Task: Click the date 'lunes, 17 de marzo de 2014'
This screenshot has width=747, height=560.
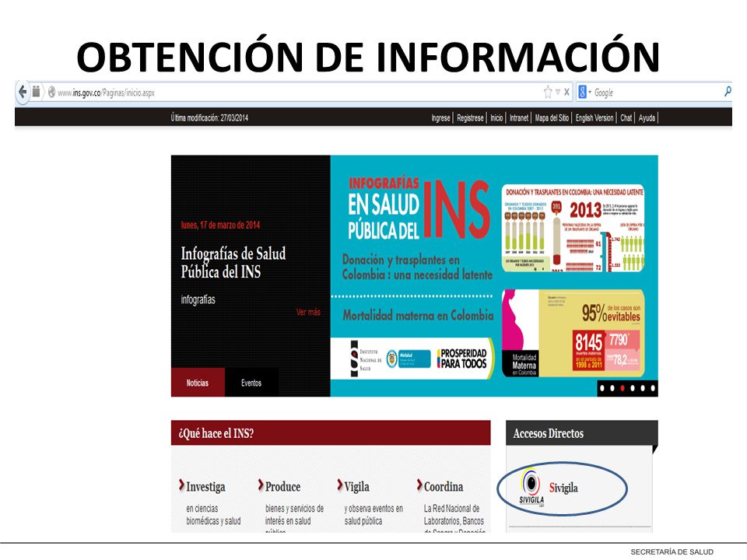Action: [x=220, y=226]
